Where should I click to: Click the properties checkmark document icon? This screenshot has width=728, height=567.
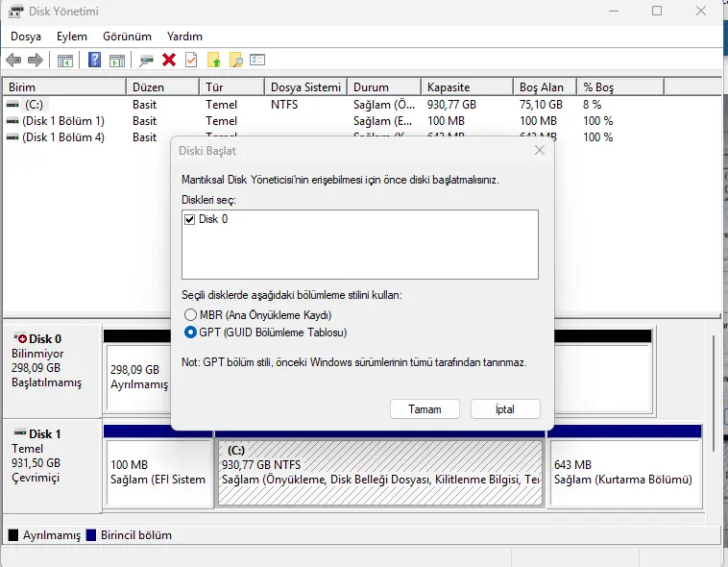tap(191, 60)
